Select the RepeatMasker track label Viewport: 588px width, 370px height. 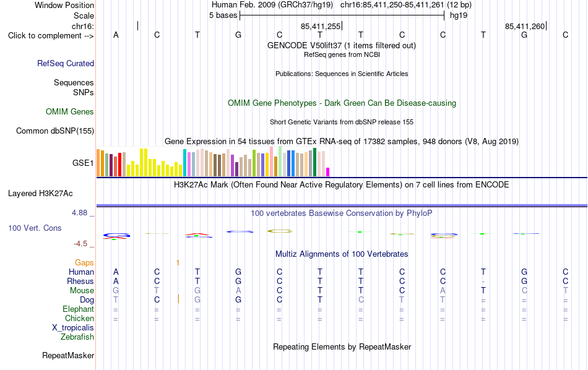pyautogui.click(x=68, y=355)
